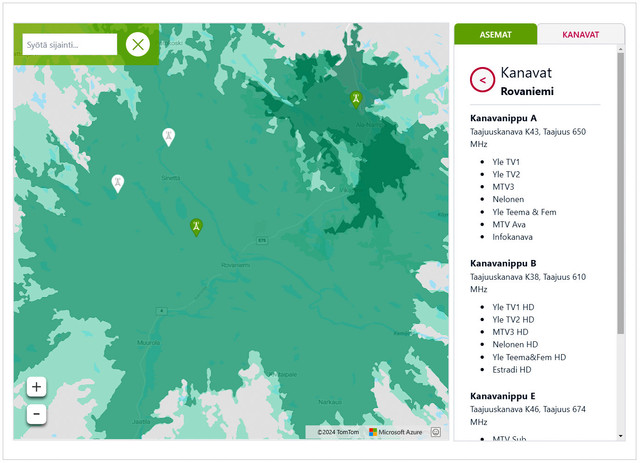Click Taajuuskanava K46 frequency text
The image size is (640, 463).
click(528, 415)
